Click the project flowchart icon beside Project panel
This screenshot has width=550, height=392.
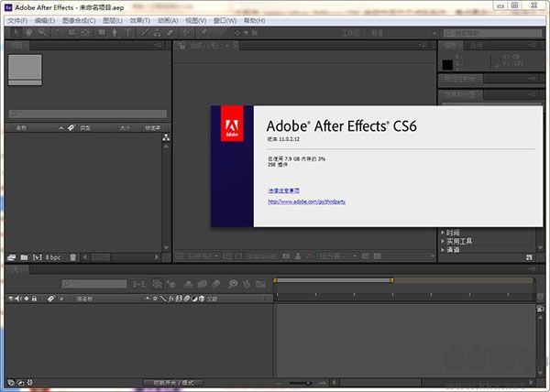coord(166,138)
